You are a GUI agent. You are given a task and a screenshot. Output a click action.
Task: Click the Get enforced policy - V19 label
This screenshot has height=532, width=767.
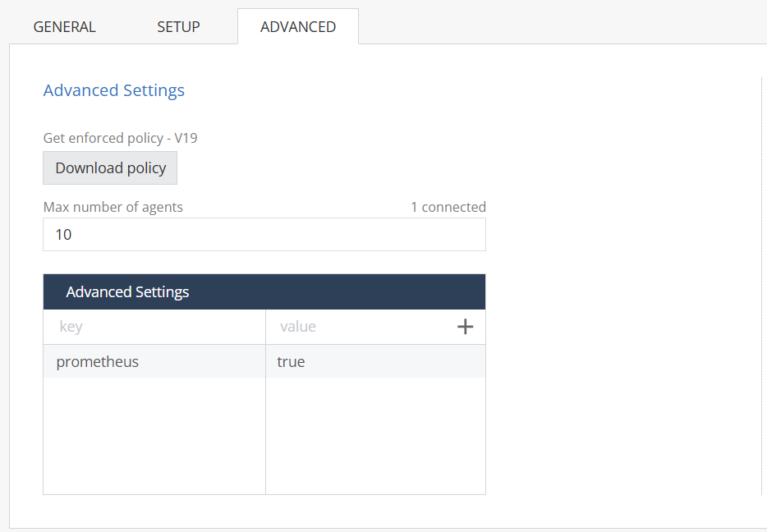(120, 138)
